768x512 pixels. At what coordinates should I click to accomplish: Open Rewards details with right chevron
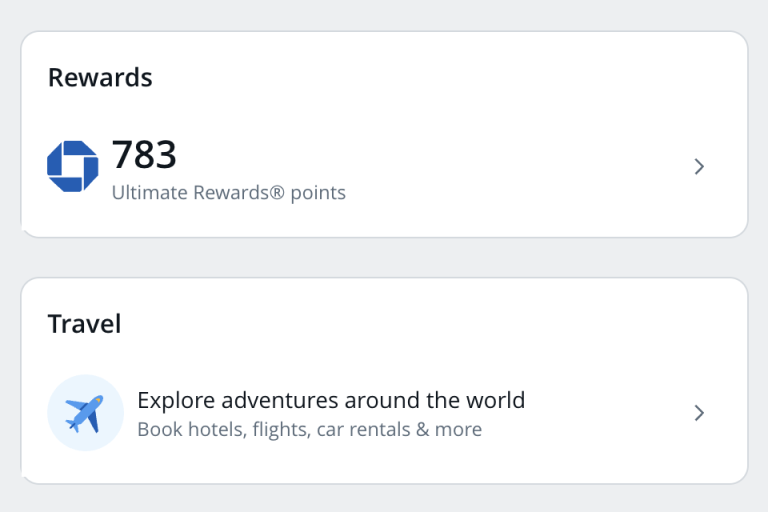(x=699, y=167)
